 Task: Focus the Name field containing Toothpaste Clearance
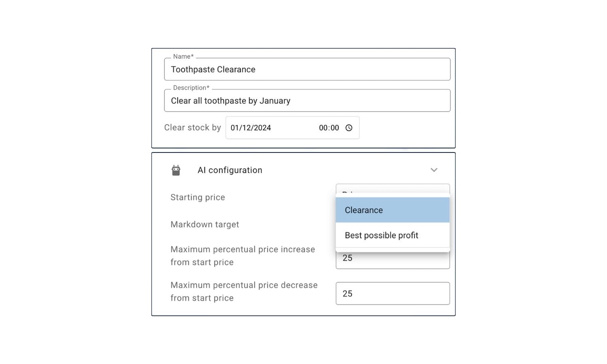tap(307, 69)
